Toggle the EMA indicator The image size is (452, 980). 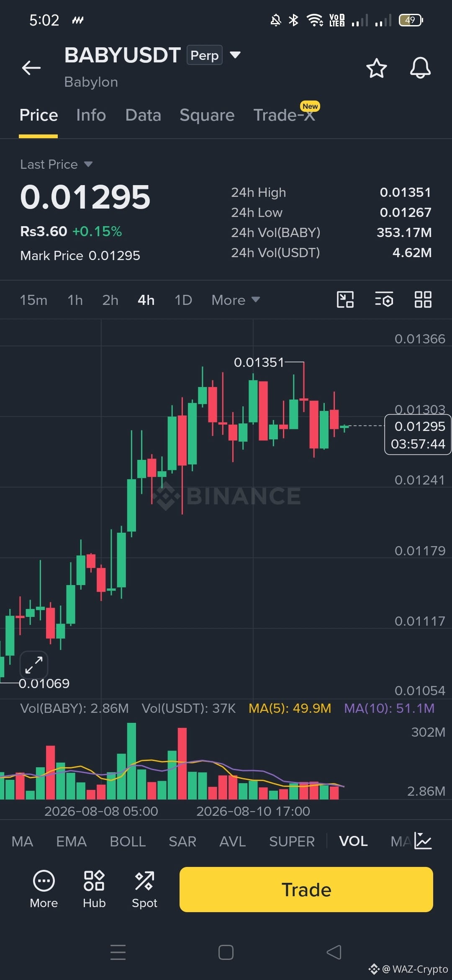tap(72, 841)
